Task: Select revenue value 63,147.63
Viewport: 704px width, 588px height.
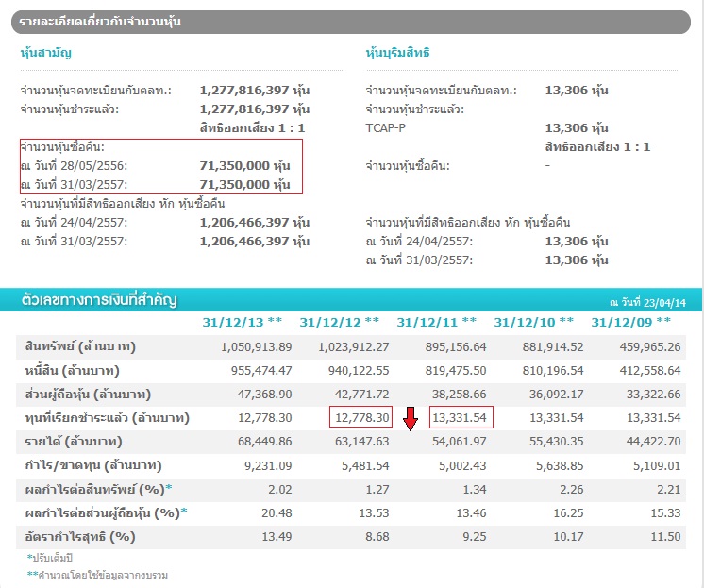Action: pyautogui.click(x=361, y=442)
